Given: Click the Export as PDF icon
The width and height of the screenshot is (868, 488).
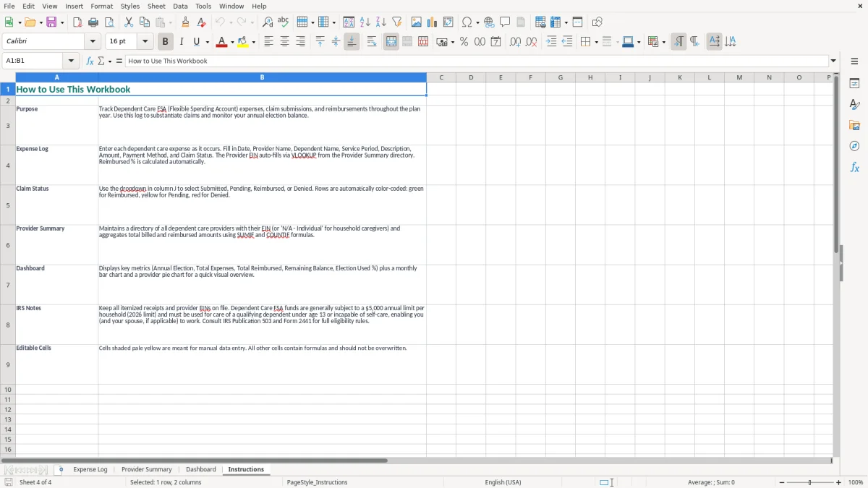Looking at the screenshot, I should [x=77, y=22].
